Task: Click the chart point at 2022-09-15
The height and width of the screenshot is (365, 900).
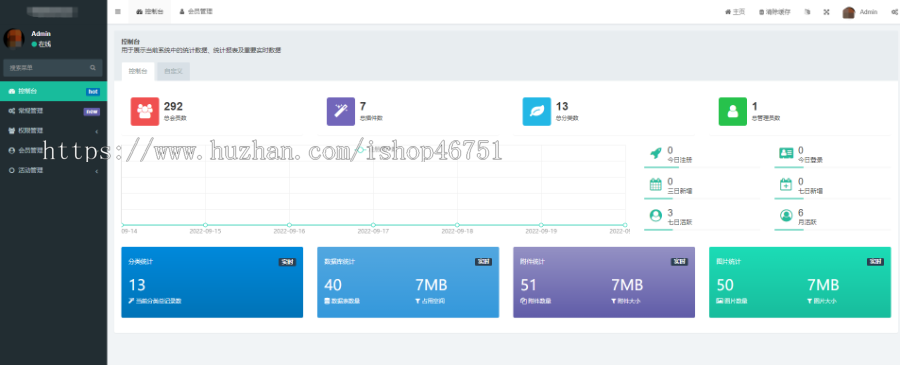Action: click(205, 224)
